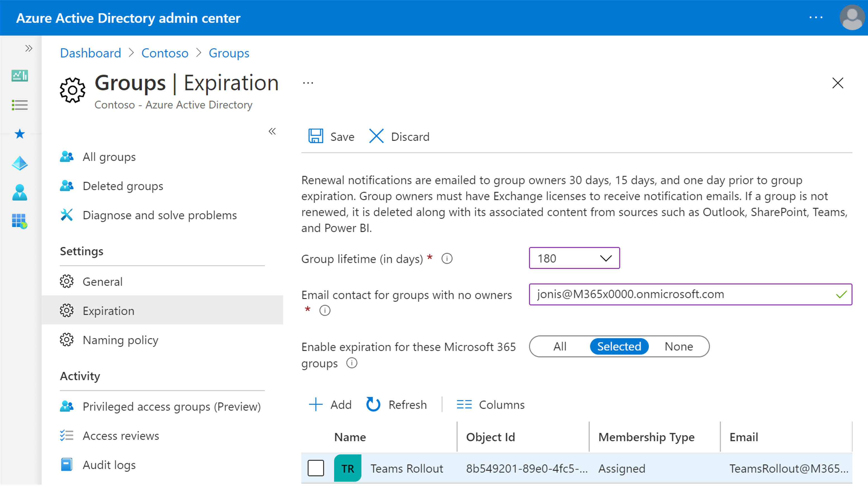The height and width of the screenshot is (488, 868).
Task: Click the Access reviews icon
Action: 65,435
